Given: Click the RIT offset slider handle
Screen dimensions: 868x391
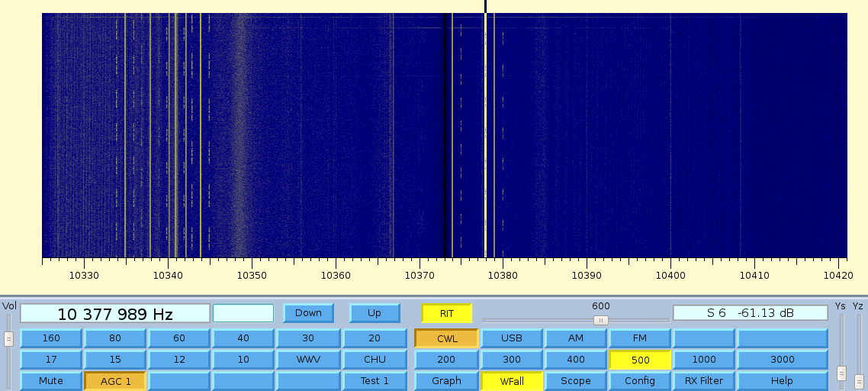Looking at the screenshot, I should point(600,320).
